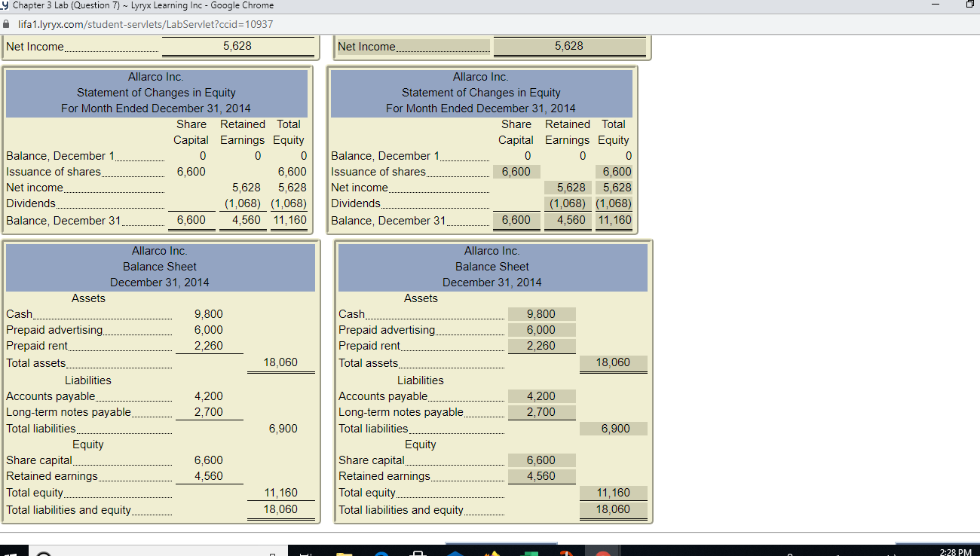Screen dimensions: 980x556
Task: Click left balance sheet Share capital value 6,600
Action: click(x=209, y=460)
